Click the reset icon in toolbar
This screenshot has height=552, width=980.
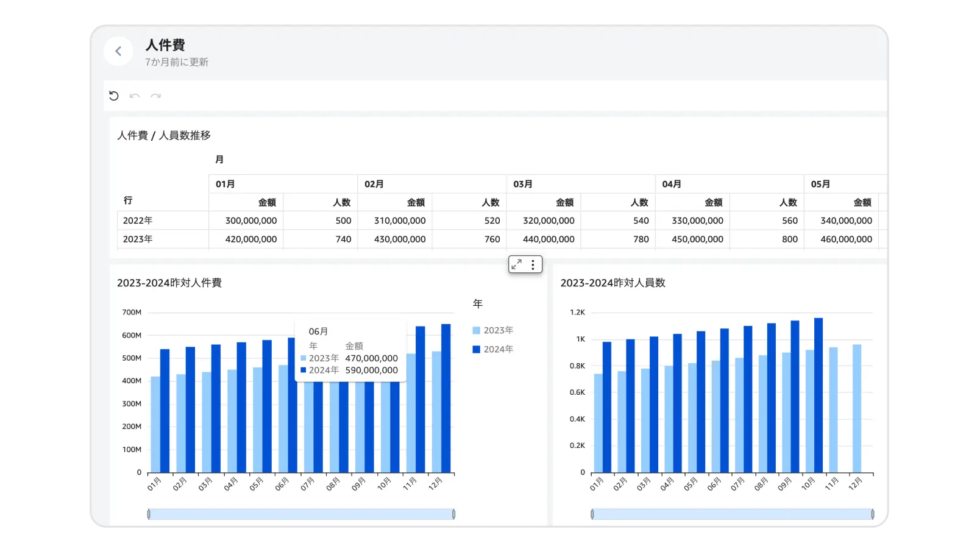coord(114,96)
